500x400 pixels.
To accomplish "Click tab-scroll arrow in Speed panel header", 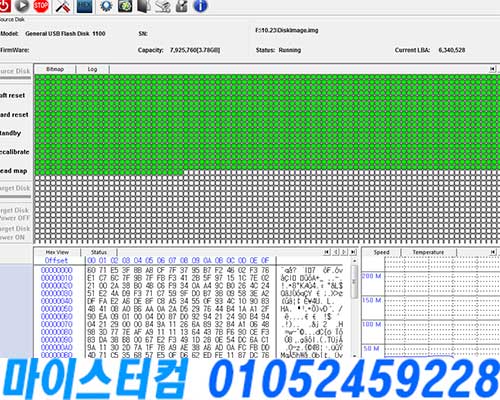I will click(493, 252).
